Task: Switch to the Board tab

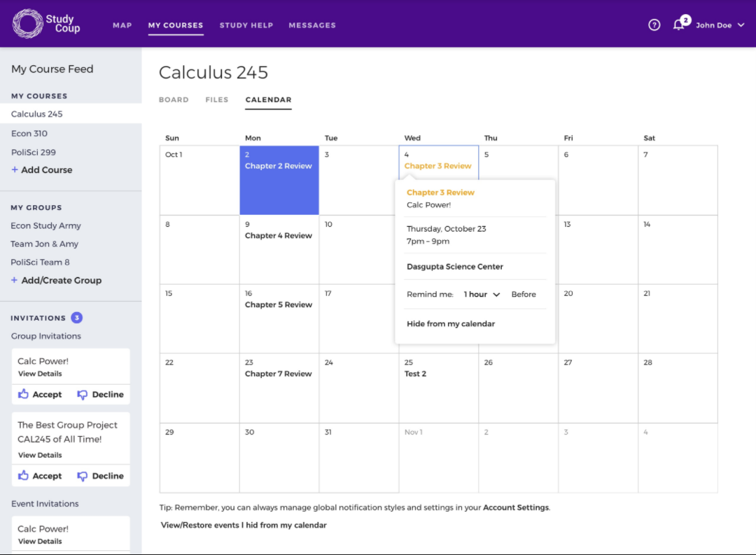Action: point(174,100)
